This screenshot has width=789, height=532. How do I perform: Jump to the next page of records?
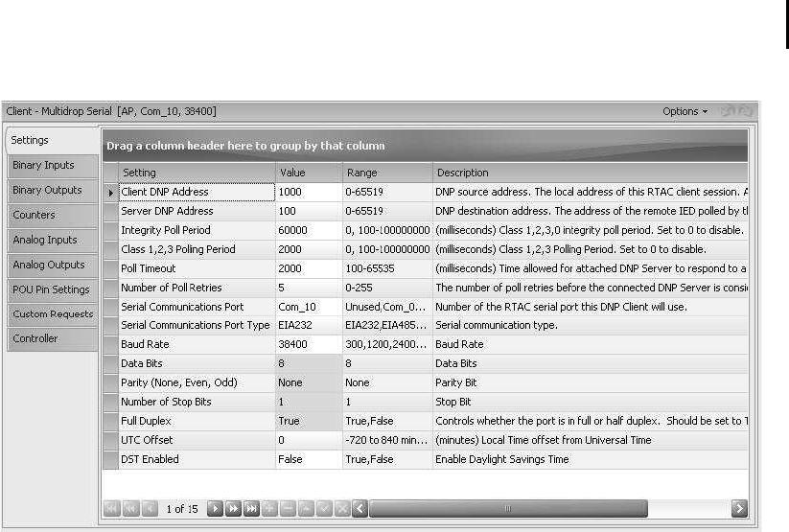click(x=233, y=508)
